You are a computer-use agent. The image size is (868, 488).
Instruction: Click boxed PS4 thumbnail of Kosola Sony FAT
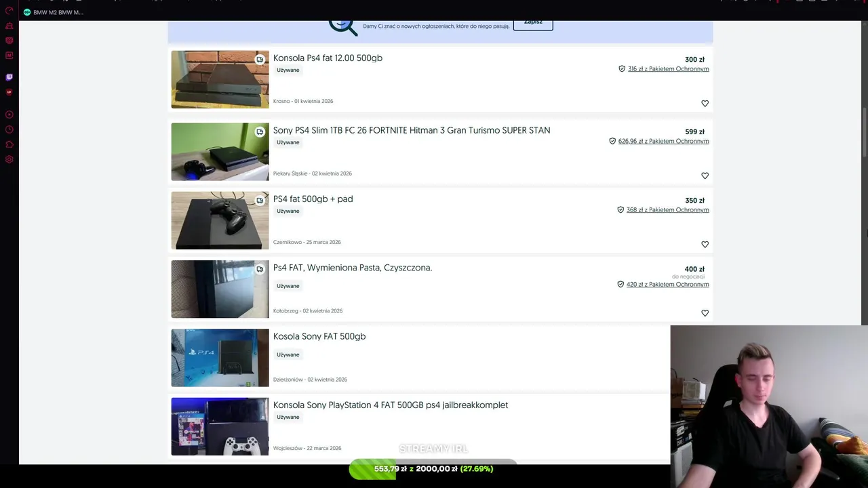(220, 358)
